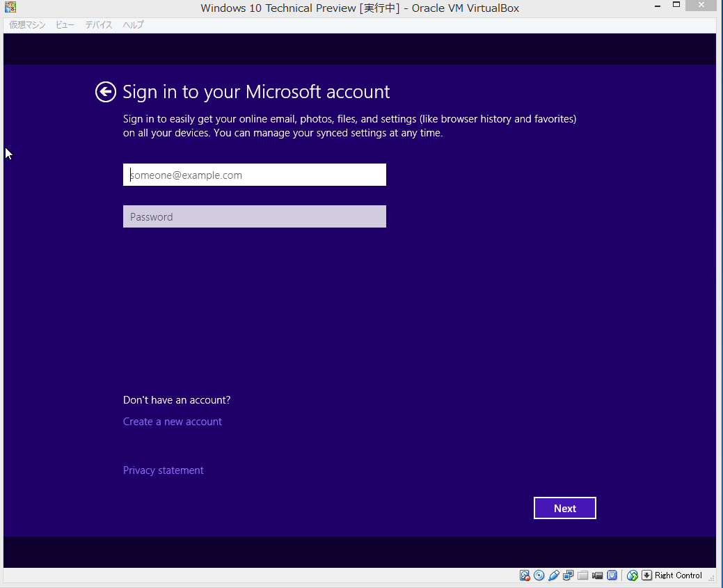The image size is (723, 588).
Task: Open the Privacy statement link
Action: [x=164, y=470]
